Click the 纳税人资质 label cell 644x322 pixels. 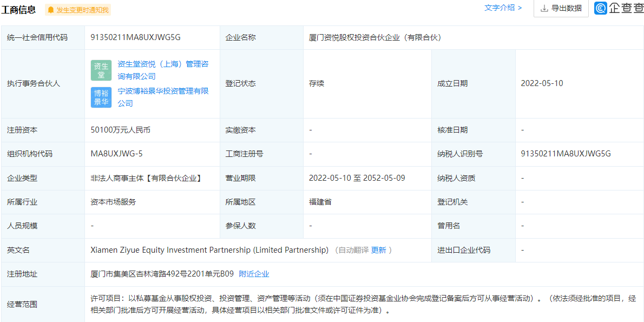(474, 178)
